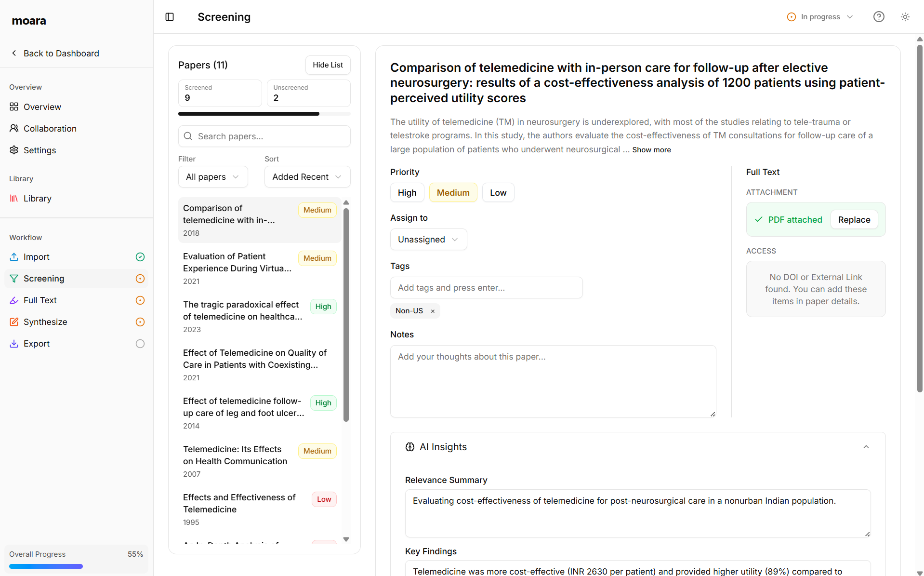Set paper priority to High

coord(407,192)
